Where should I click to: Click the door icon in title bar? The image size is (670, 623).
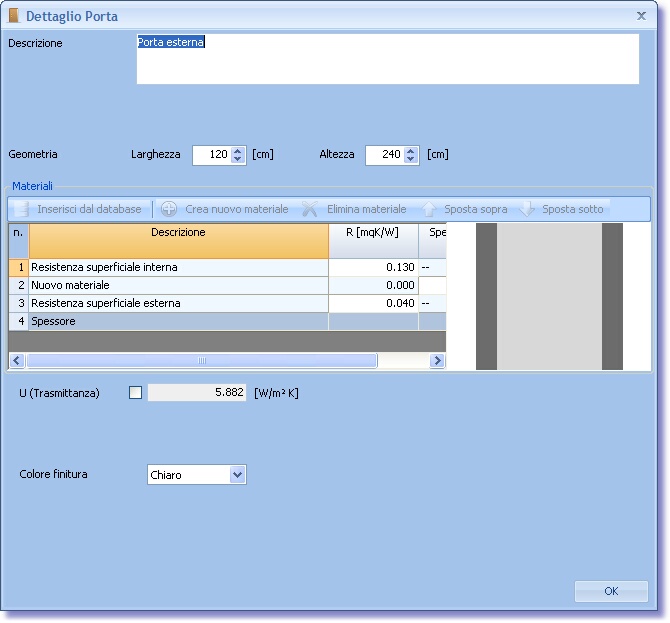click(x=13, y=16)
